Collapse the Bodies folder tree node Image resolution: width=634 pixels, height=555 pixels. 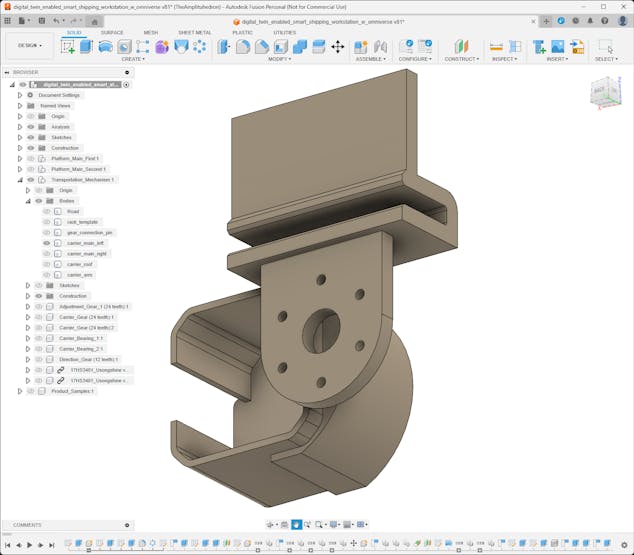coord(28,201)
